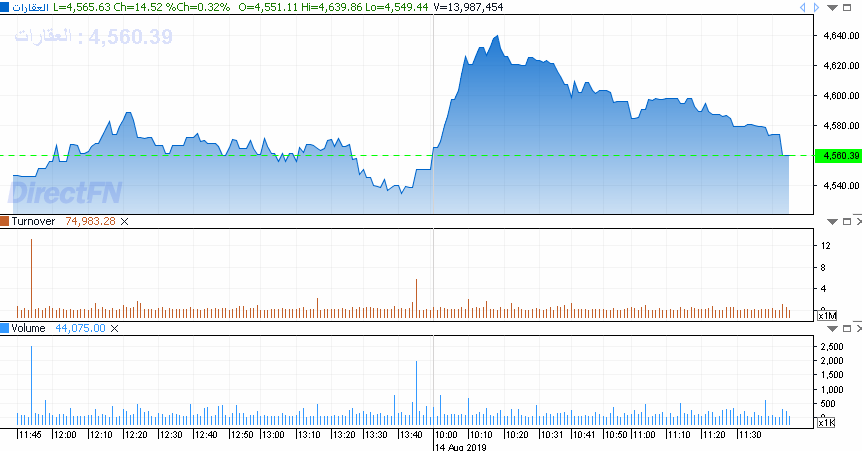The height and width of the screenshot is (451, 862).
Task: Expand the Volume panel dropdown triangle
Action: (831, 328)
